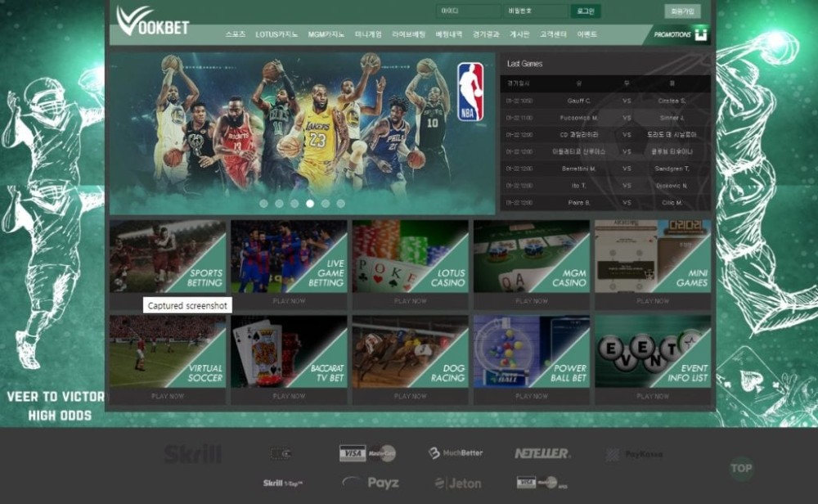
Task: Jump back up with the TOP button
Action: point(741,468)
